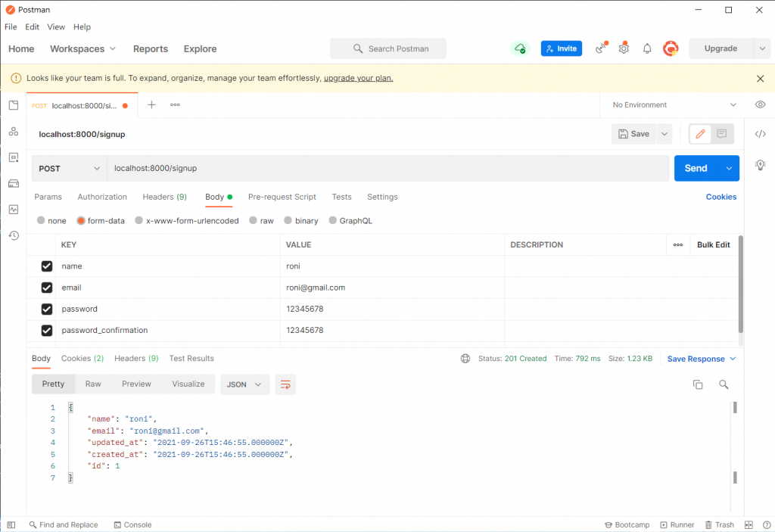Screen dimensions: 775x532
Task: Open the History sidebar icon
Action: click(x=14, y=235)
